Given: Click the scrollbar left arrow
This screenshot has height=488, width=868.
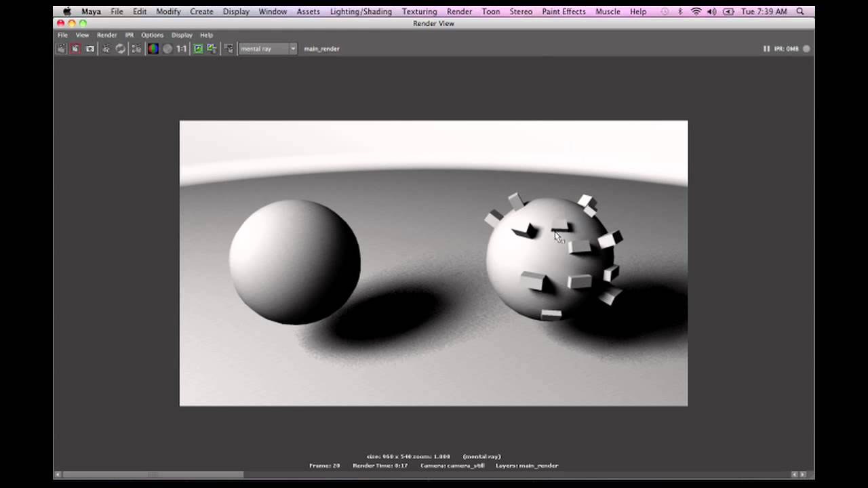Looking at the screenshot, I should pyautogui.click(x=58, y=474).
